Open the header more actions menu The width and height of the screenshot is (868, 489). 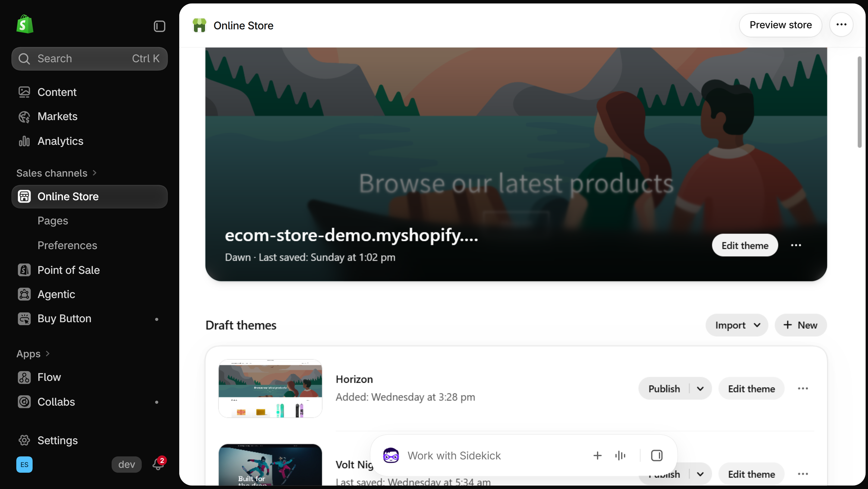(841, 25)
